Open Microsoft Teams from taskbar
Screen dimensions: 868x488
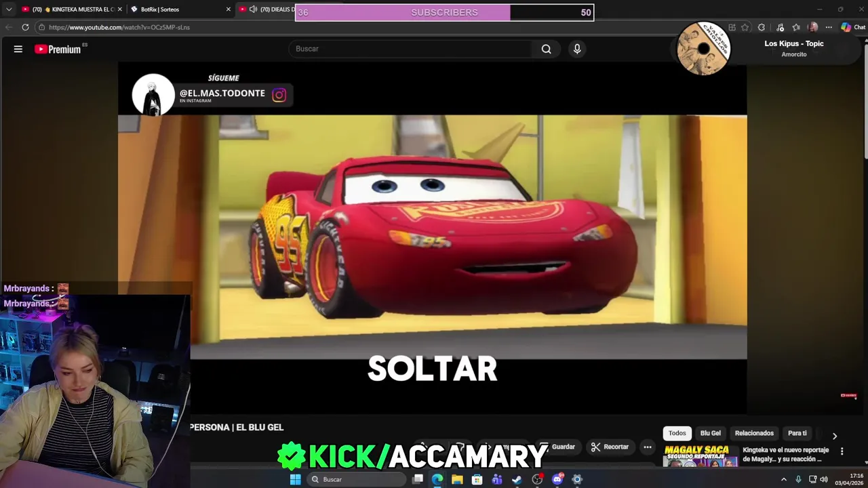497,479
